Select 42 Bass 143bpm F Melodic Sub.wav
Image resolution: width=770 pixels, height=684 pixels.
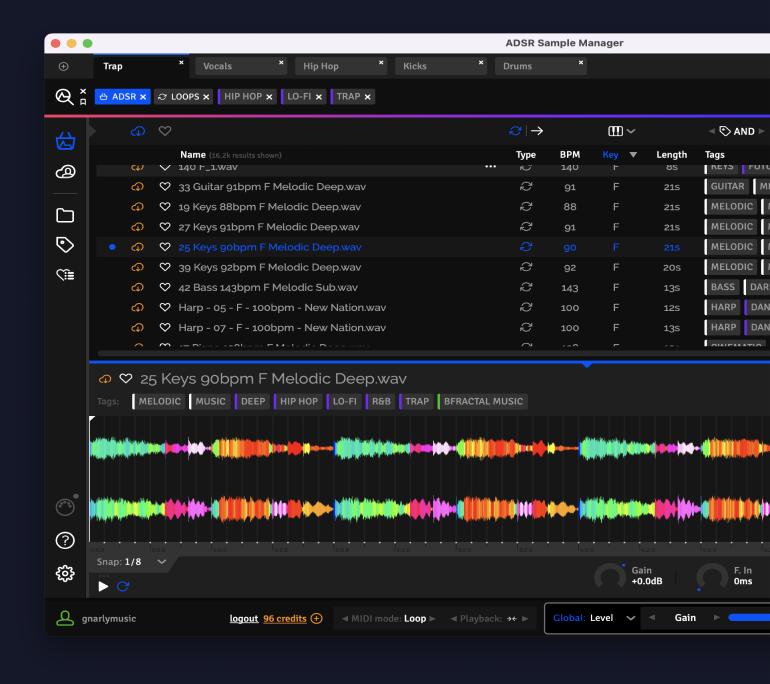267,287
